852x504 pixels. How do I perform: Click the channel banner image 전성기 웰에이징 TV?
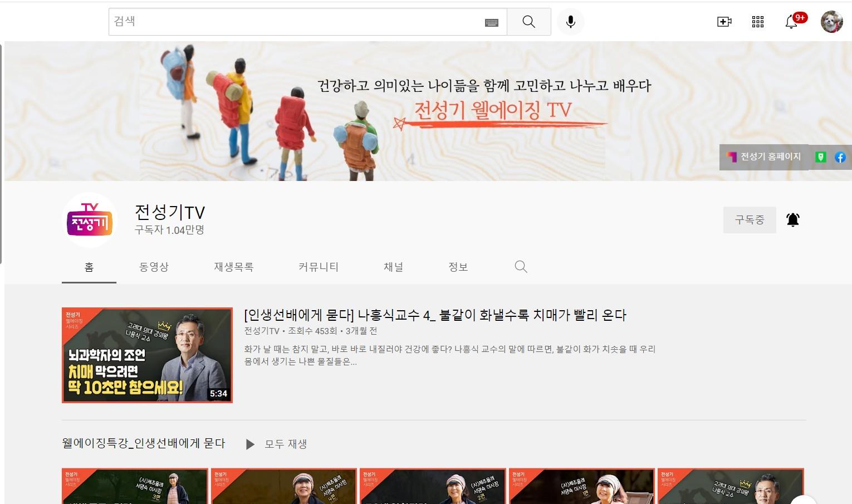click(428, 111)
